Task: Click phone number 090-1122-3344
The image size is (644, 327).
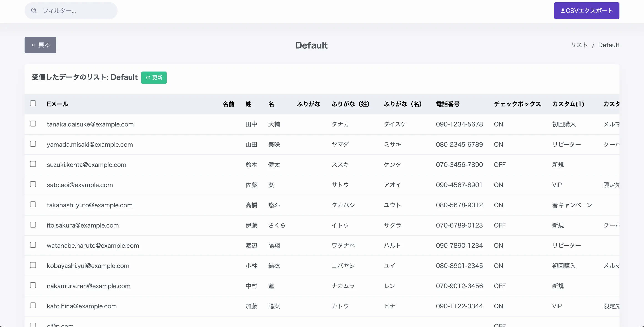Action: (x=459, y=306)
